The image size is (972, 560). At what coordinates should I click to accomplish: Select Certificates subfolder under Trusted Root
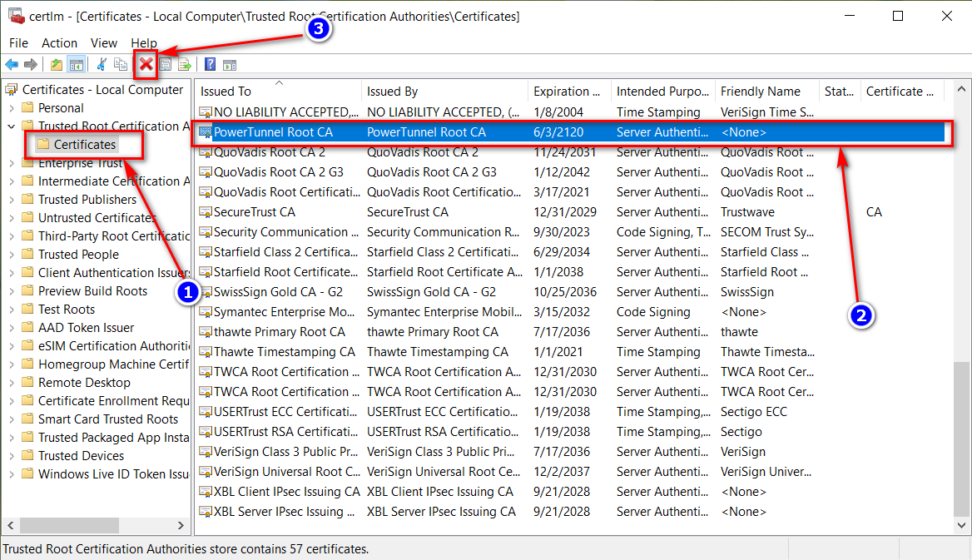coord(84,145)
